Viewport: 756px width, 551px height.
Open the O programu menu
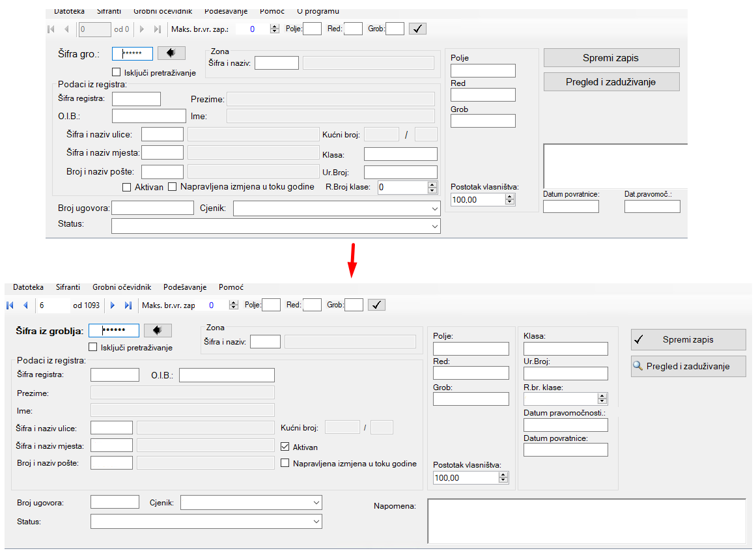pyautogui.click(x=318, y=12)
